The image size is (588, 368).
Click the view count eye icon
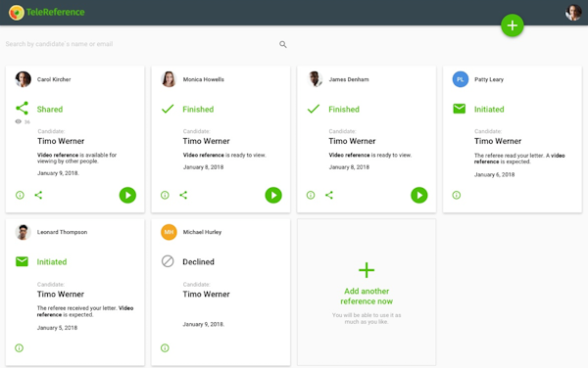pos(18,121)
